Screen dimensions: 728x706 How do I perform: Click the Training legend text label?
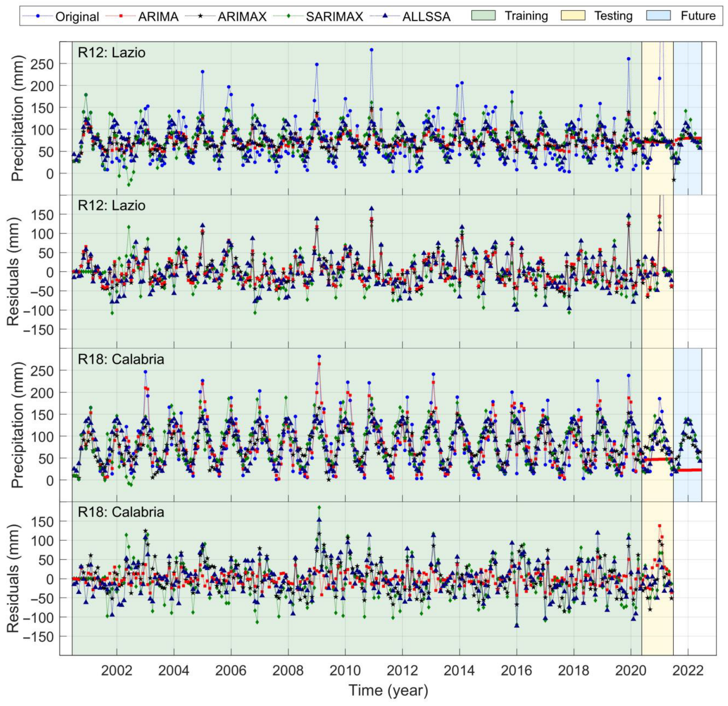(x=526, y=16)
